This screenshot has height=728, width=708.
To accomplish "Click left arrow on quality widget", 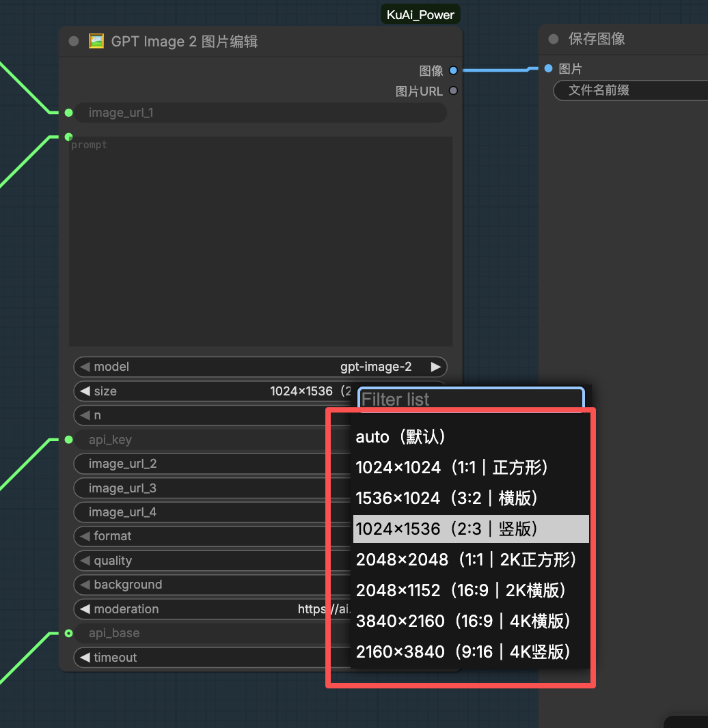I will point(85,561).
